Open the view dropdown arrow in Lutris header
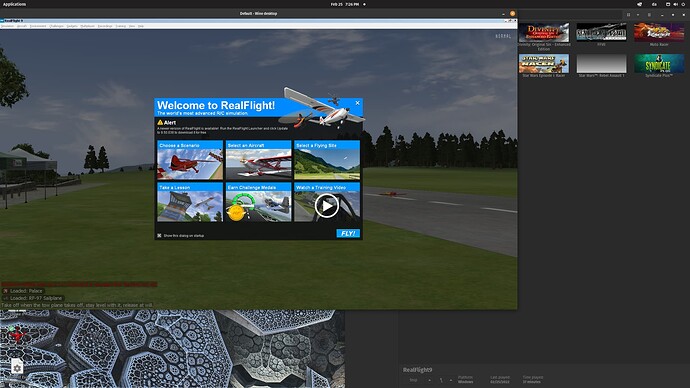The width and height of the screenshot is (690, 388). (638, 15)
